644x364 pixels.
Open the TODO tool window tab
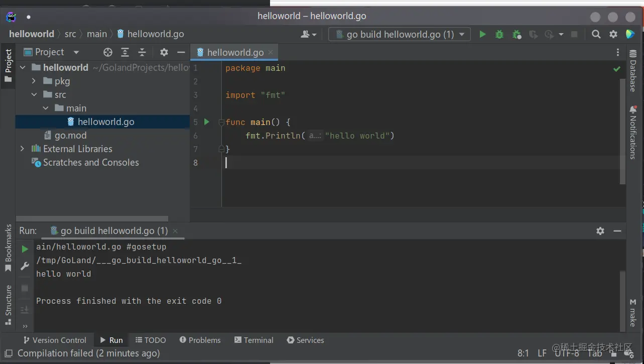click(x=151, y=340)
